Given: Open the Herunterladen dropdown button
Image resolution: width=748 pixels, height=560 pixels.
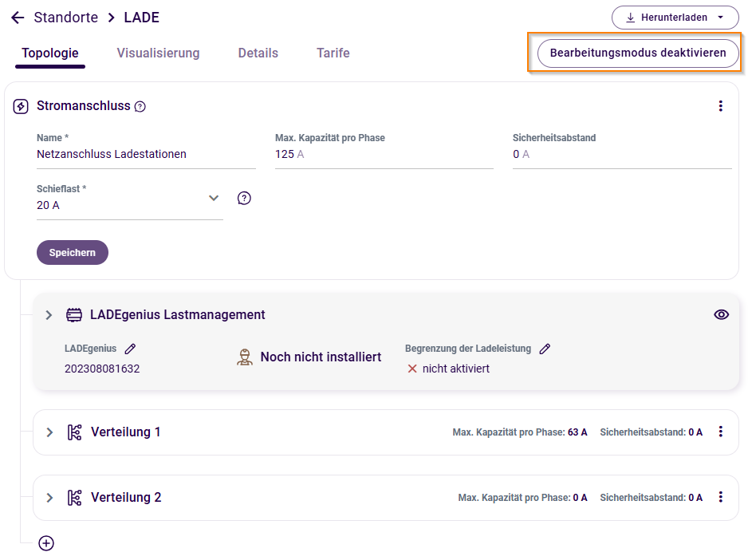Looking at the screenshot, I should pyautogui.click(x=675, y=18).
